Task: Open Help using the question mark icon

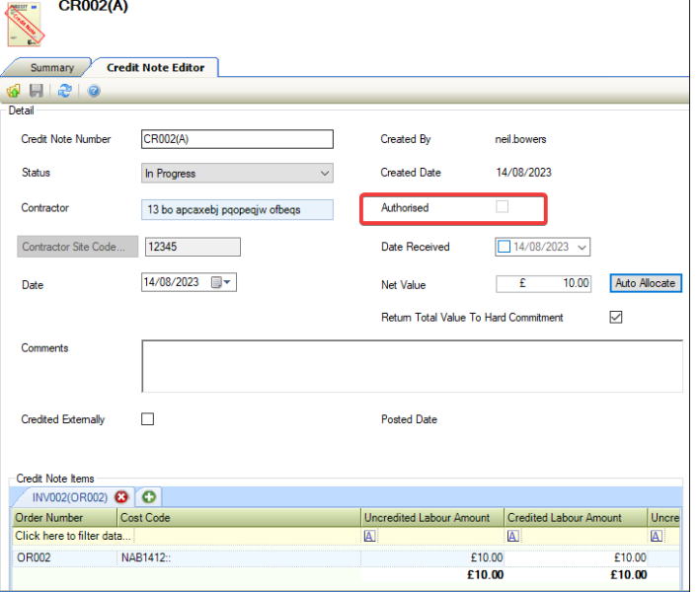Action: [x=94, y=91]
